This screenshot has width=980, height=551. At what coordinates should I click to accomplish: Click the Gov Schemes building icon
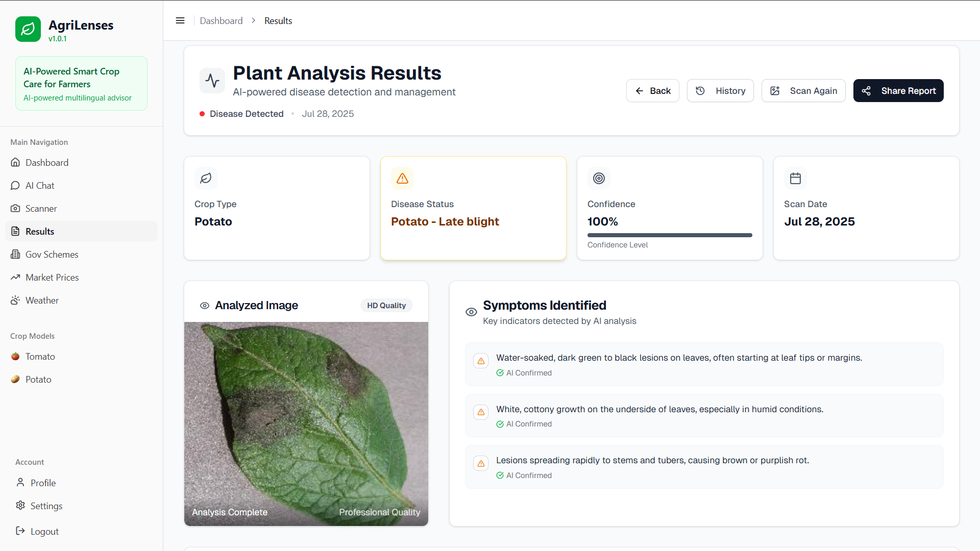[x=15, y=254]
